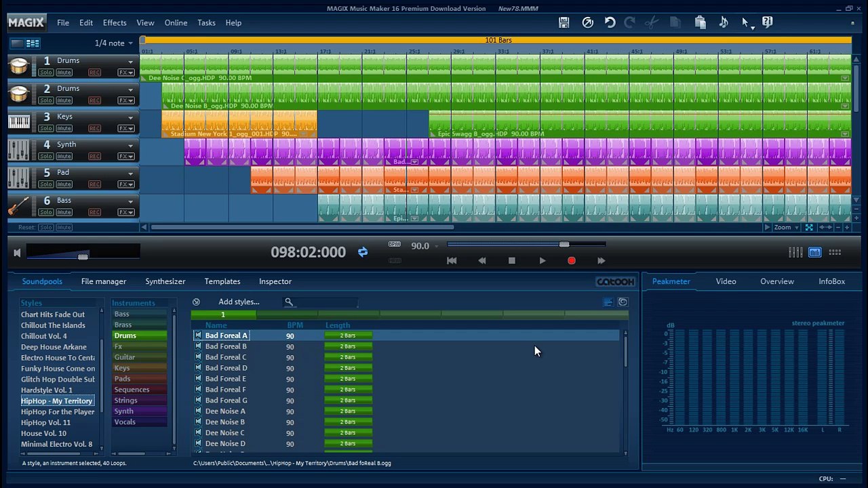
Task: Mute track 5 Pad
Action: coord(64,184)
